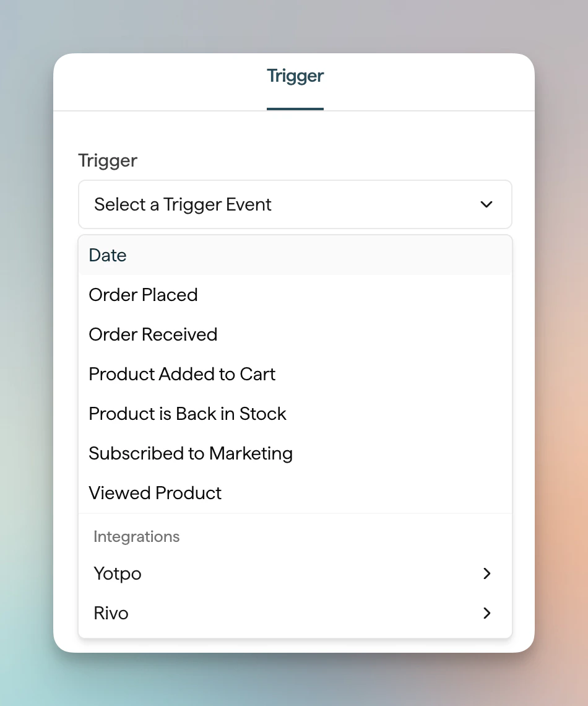Viewport: 588px width, 706px height.
Task: Expand the Yotpo integration chevron
Action: point(487,573)
